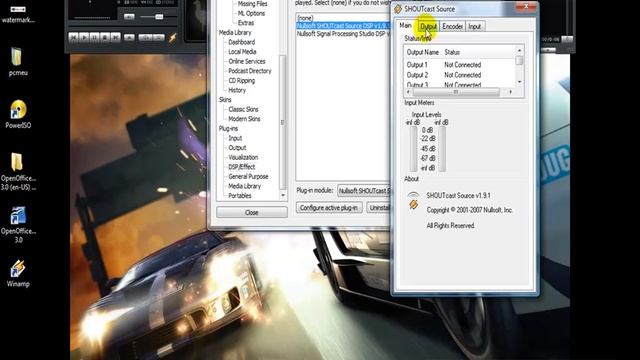Screen dimensions: 640x360
Task: Click the Output Name column header
Action: click(423, 52)
